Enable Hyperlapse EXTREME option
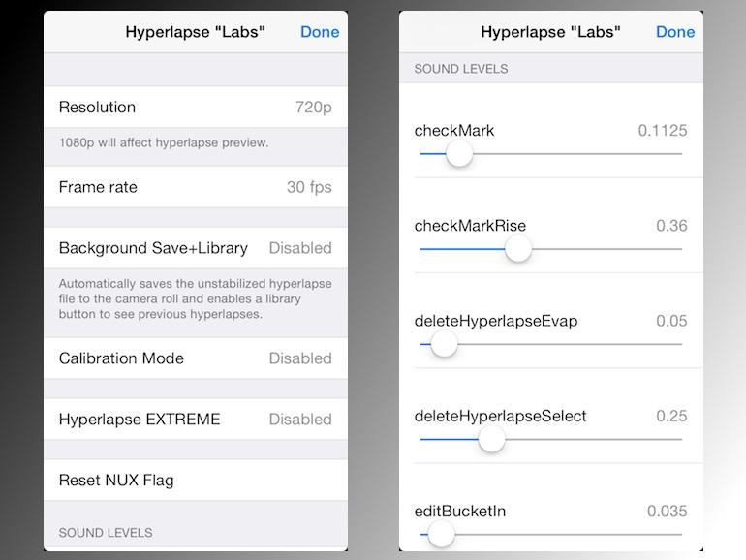 pyautogui.click(x=195, y=420)
